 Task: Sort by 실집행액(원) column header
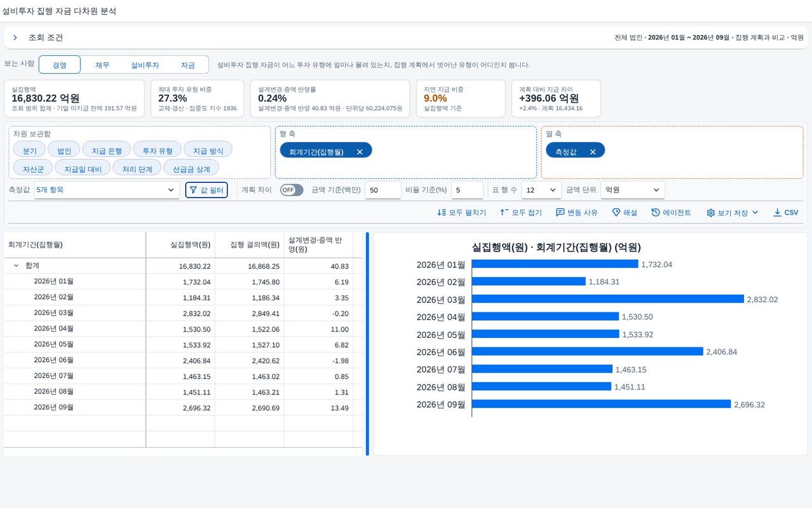click(x=181, y=244)
